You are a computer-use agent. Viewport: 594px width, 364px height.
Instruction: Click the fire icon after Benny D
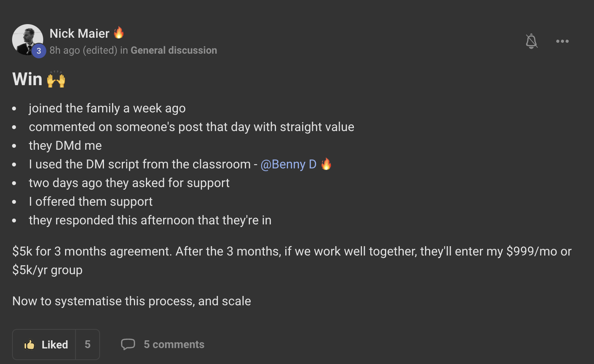pos(326,164)
